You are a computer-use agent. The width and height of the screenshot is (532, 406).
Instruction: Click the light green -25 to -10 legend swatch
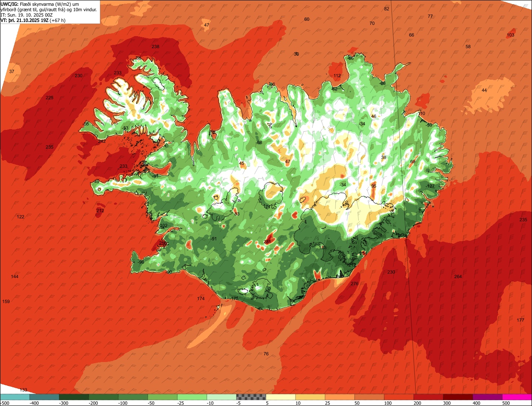192,397
